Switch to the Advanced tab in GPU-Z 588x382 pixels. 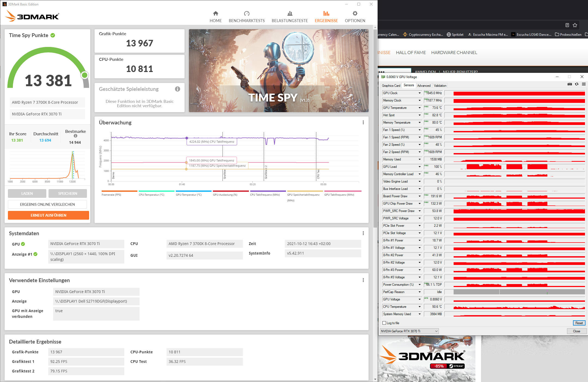pyautogui.click(x=424, y=86)
